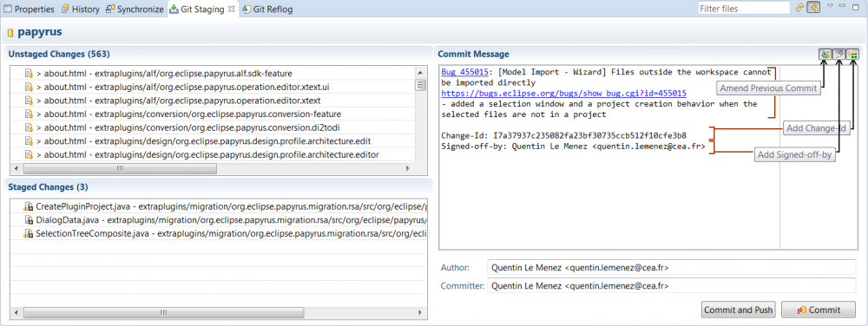The image size is (868, 326).
Task: Select about.html in design.profile.architecture.edit
Action: tap(204, 141)
